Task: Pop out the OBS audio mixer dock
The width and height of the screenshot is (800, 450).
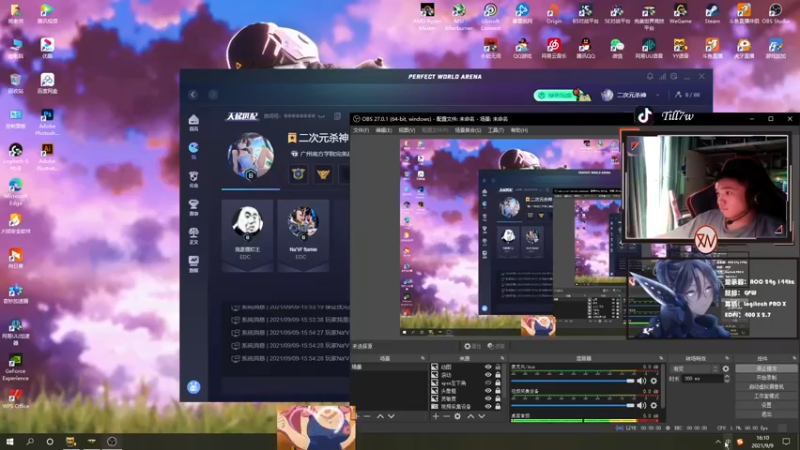Action: click(x=661, y=358)
